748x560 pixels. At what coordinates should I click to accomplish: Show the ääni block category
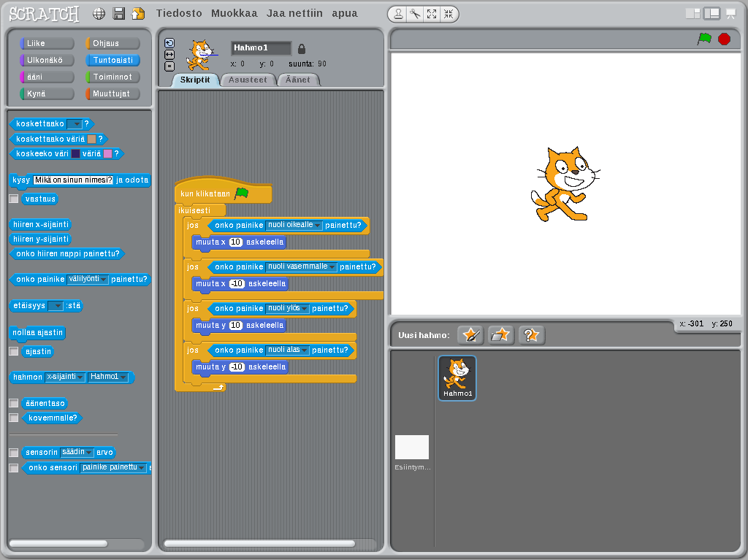47,77
